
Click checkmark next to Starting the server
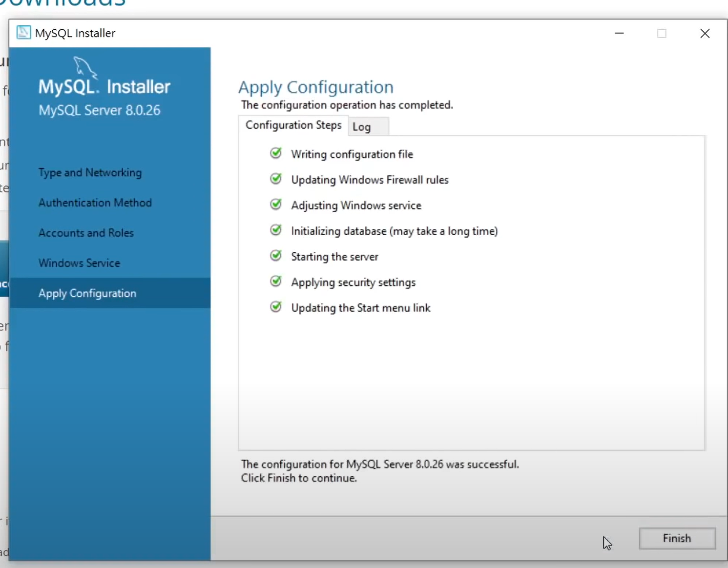[276, 255]
